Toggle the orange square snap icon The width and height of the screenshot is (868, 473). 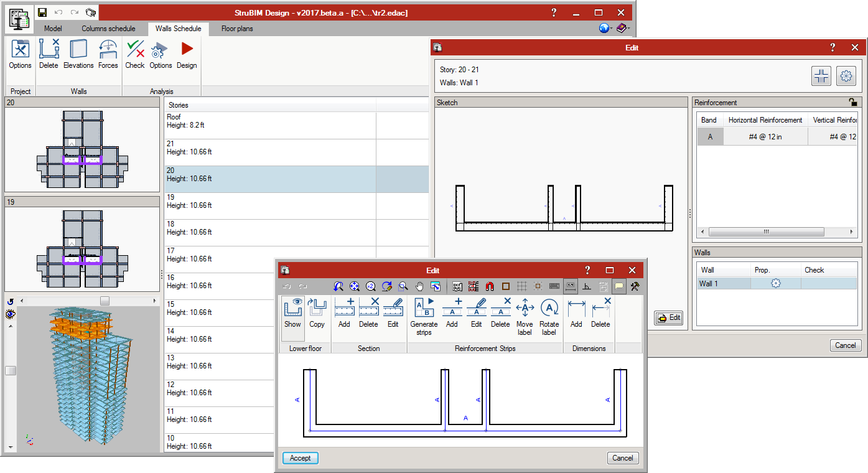pos(506,286)
